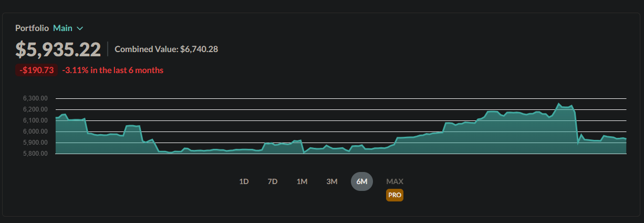Click the orange PRO badge
Viewport: 644px width, 223px height.
pos(395,195)
